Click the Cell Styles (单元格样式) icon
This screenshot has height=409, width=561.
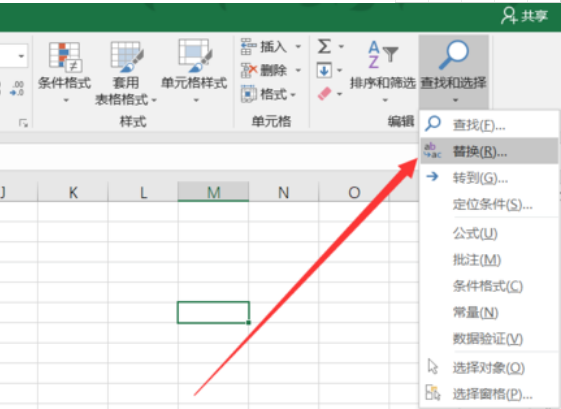click(x=195, y=55)
